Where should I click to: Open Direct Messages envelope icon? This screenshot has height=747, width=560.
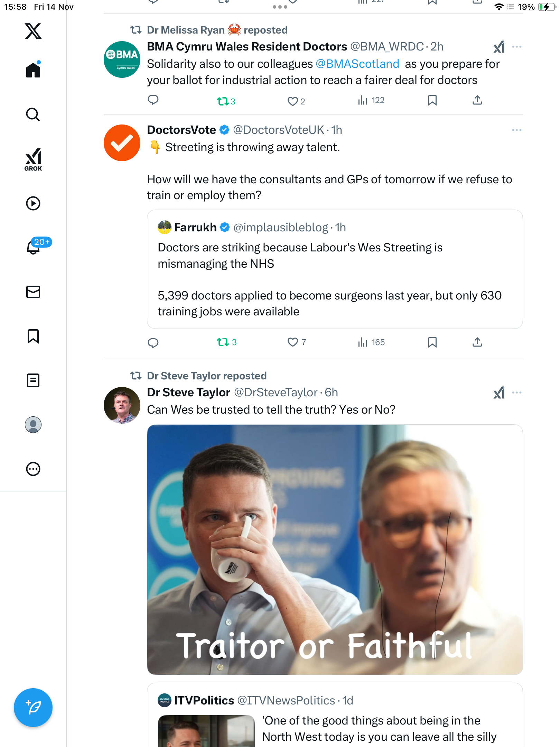point(33,292)
